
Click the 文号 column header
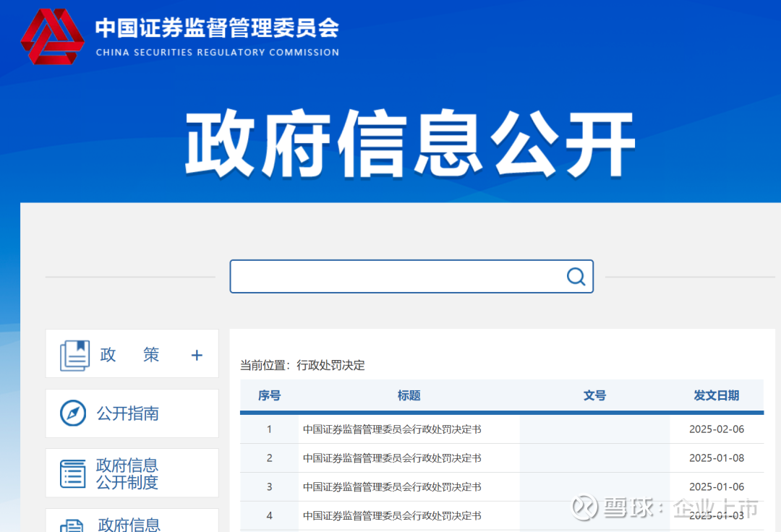tap(594, 395)
